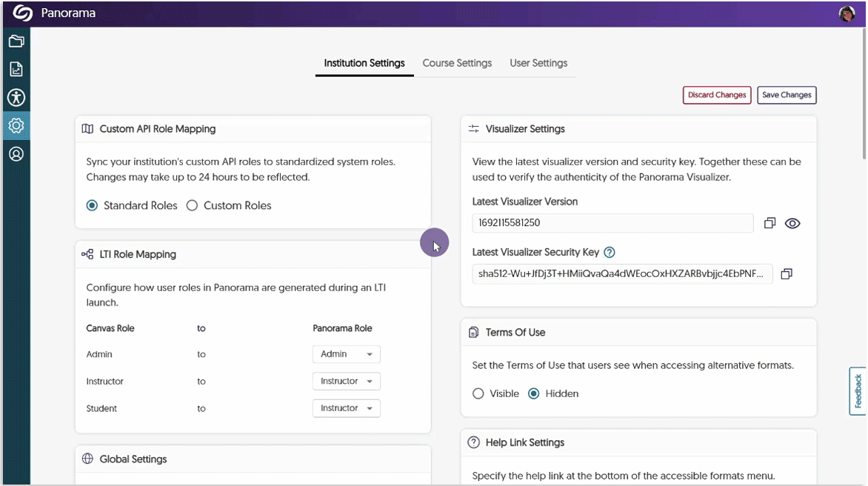
Task: Open the Security Key help tooltip icon
Action: click(x=608, y=252)
